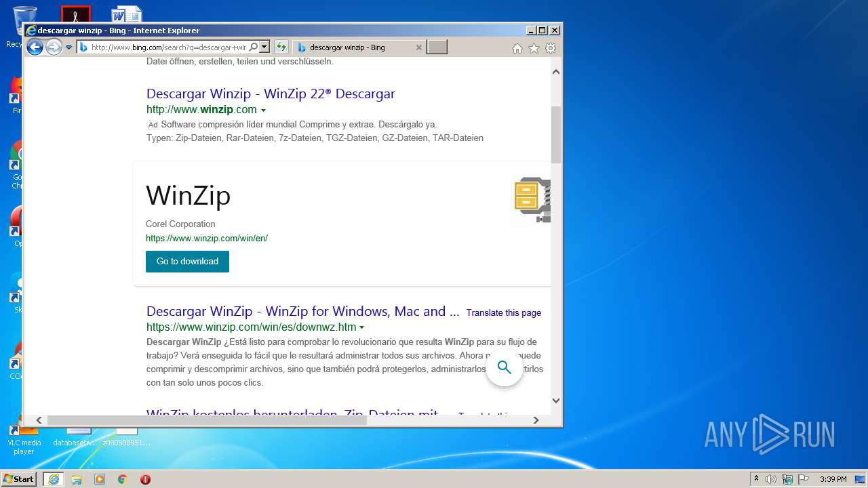868x488 pixels.
Task: Close the 'descargar winzip - Bing' tab
Action: 418,47
